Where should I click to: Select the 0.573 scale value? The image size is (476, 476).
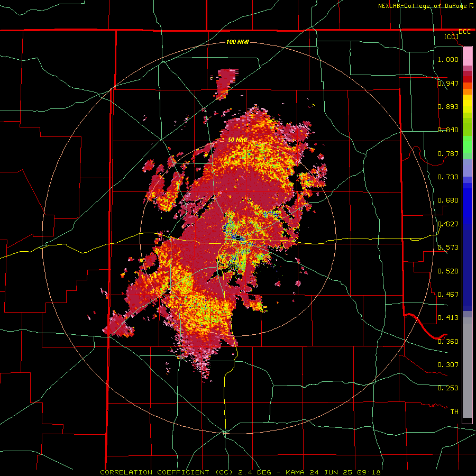pos(448,247)
